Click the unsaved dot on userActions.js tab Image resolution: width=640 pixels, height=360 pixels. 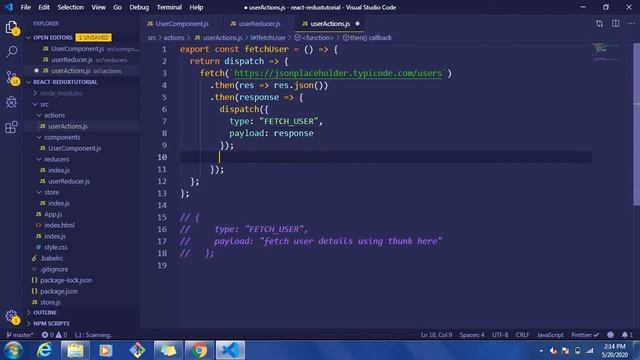358,24
